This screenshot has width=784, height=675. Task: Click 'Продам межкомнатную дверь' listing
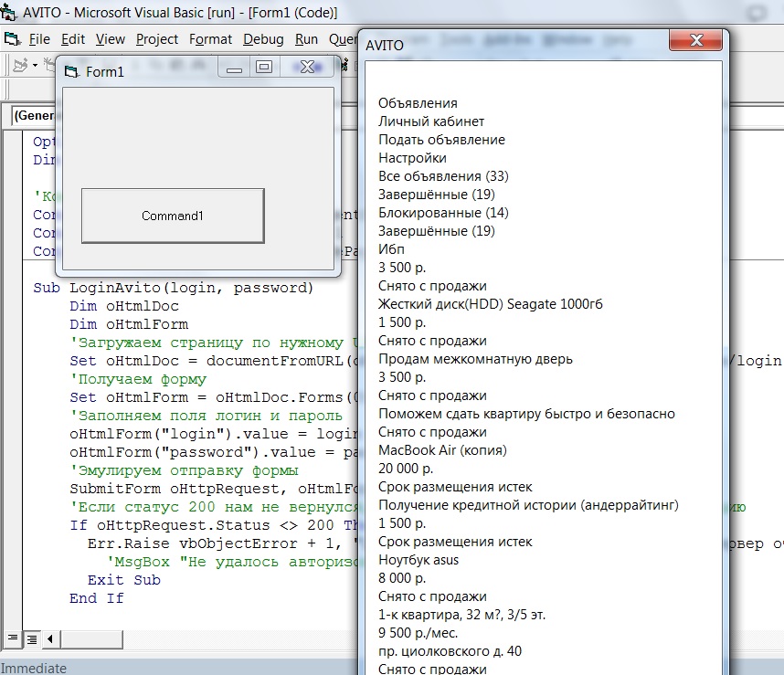(475, 359)
